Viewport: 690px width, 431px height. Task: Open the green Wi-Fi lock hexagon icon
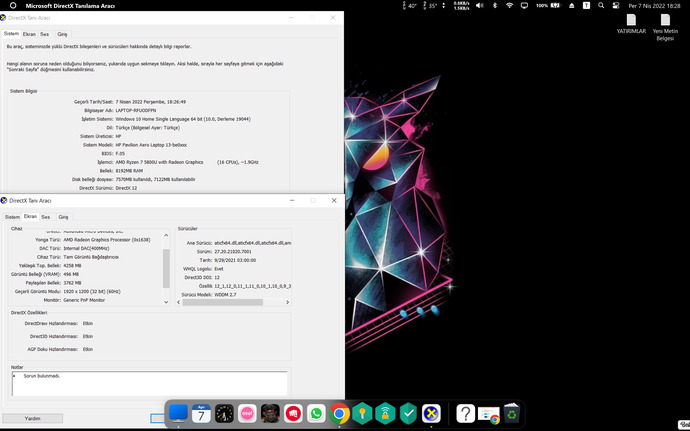coord(385,414)
